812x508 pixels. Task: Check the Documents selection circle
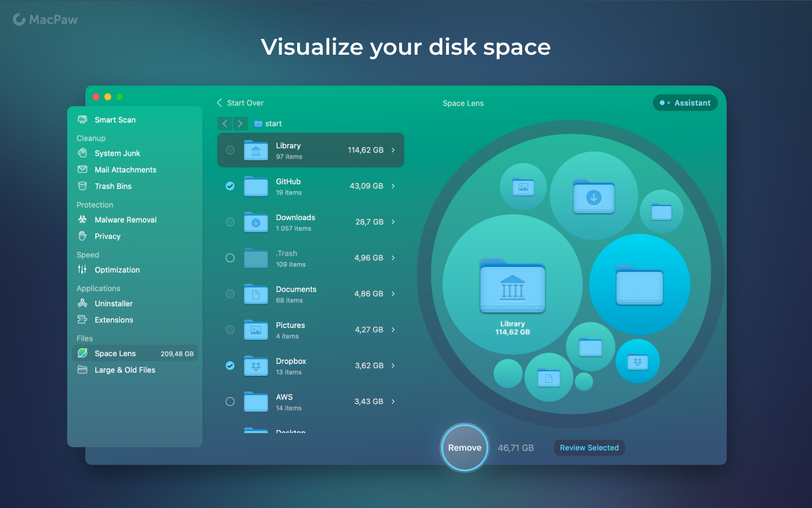(230, 294)
